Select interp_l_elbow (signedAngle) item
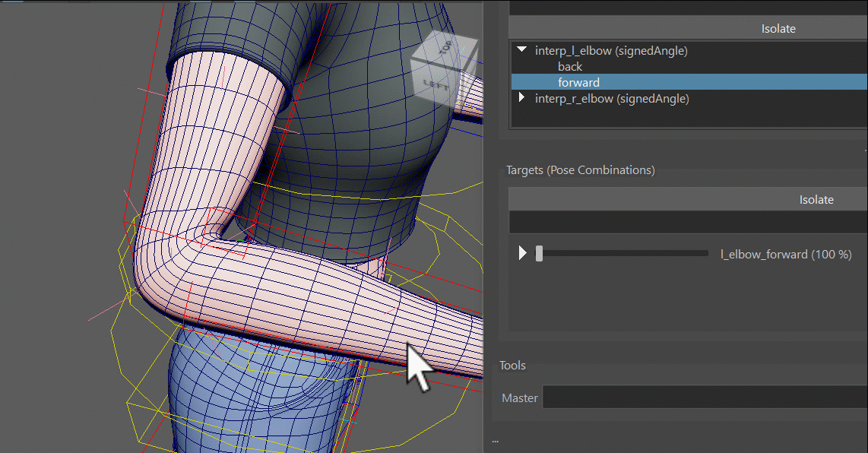Viewport: 868px width, 453px height. coord(611,50)
